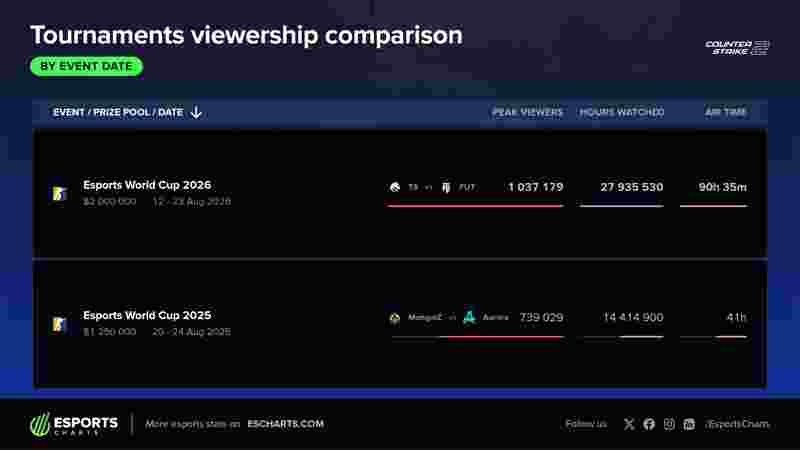Click the 2026 event prize pool text
800x450 pixels.
110,202
